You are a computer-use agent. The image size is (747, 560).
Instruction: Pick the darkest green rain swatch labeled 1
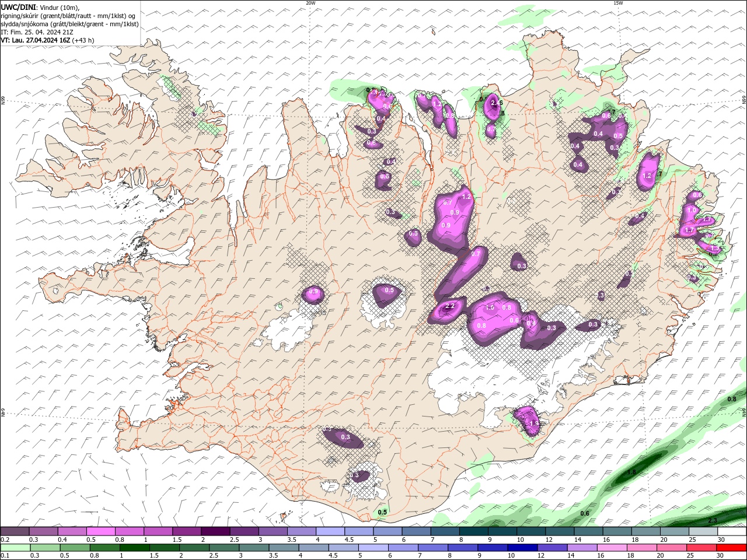134,548
